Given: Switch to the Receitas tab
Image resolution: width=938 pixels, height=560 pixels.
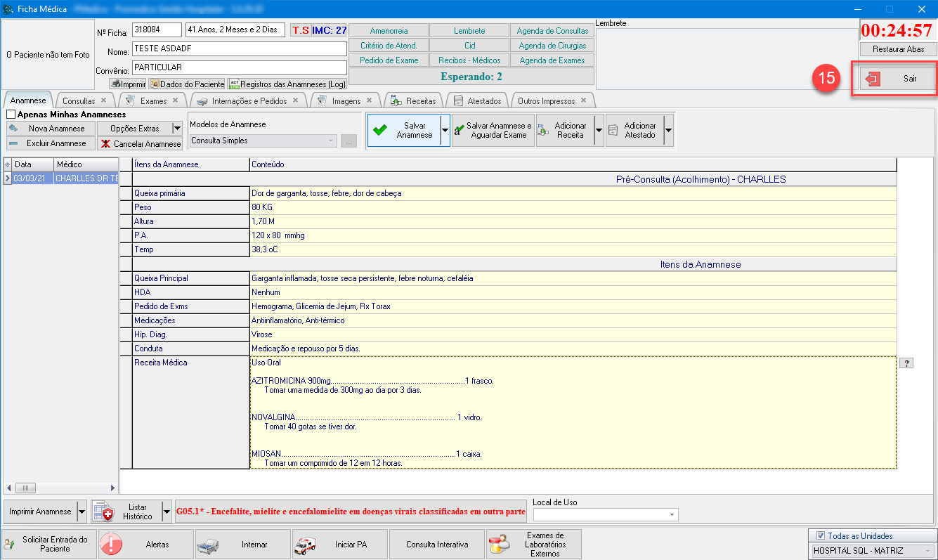Looking at the screenshot, I should pos(420,101).
